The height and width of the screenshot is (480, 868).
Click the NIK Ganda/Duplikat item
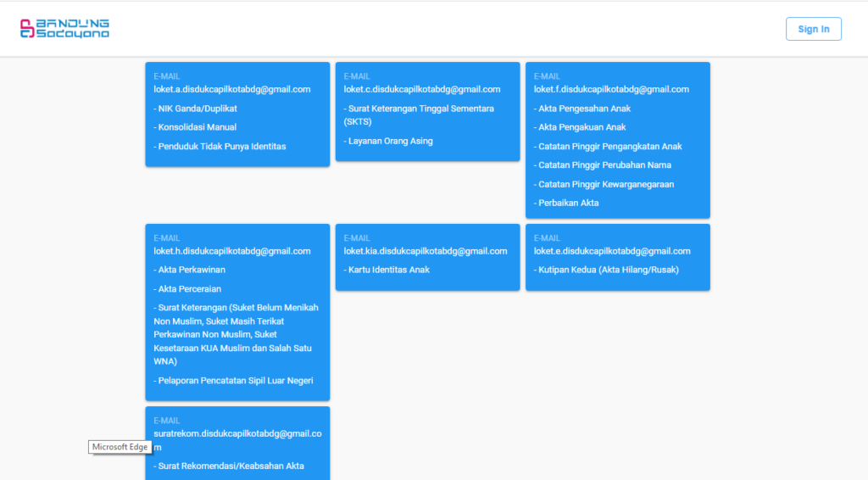tap(195, 109)
